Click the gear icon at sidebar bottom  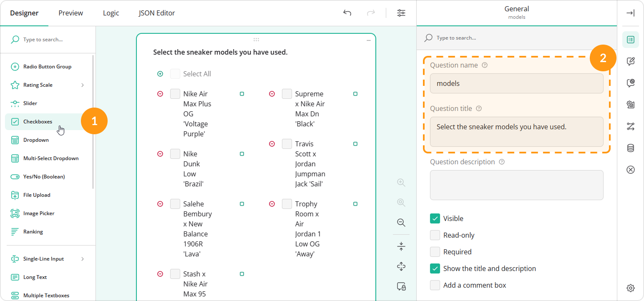631,288
